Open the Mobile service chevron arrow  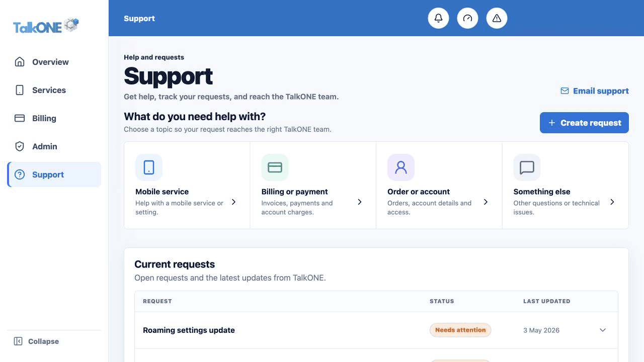(x=233, y=202)
